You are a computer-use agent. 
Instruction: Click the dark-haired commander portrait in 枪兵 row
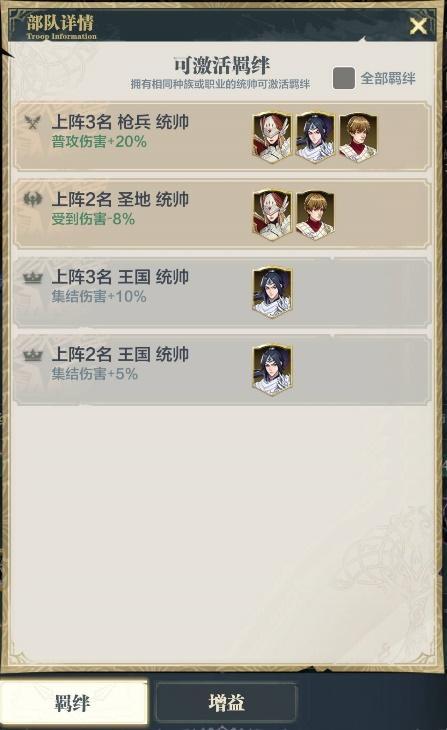[x=315, y=137]
